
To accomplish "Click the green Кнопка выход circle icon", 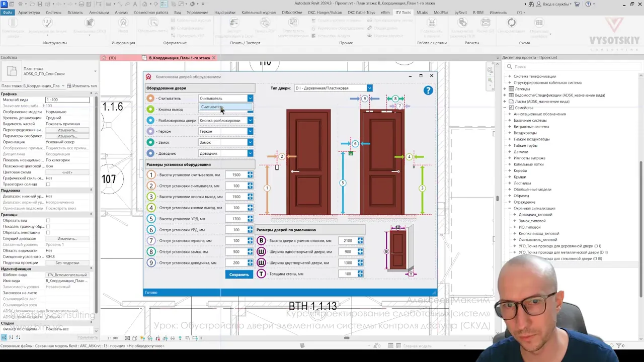I will click(150, 109).
